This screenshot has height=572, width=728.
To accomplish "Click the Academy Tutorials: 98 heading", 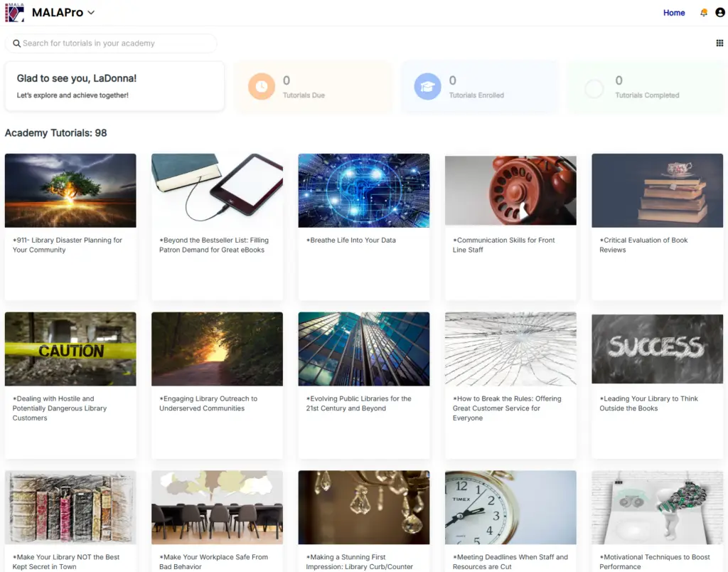I will click(55, 133).
